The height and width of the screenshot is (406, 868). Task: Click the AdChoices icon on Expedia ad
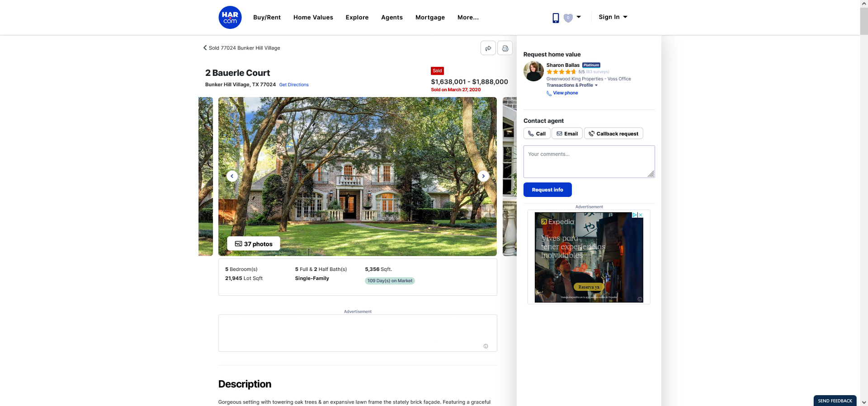pos(635,215)
